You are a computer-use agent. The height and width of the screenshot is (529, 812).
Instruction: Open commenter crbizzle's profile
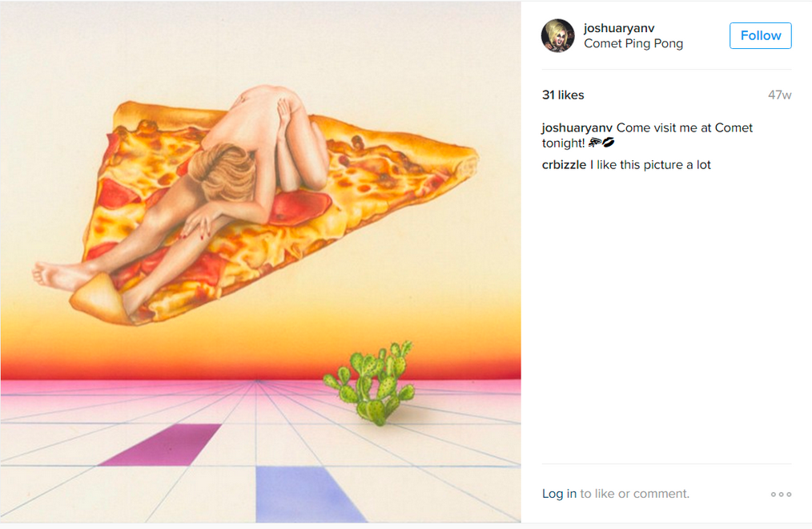[x=564, y=165]
